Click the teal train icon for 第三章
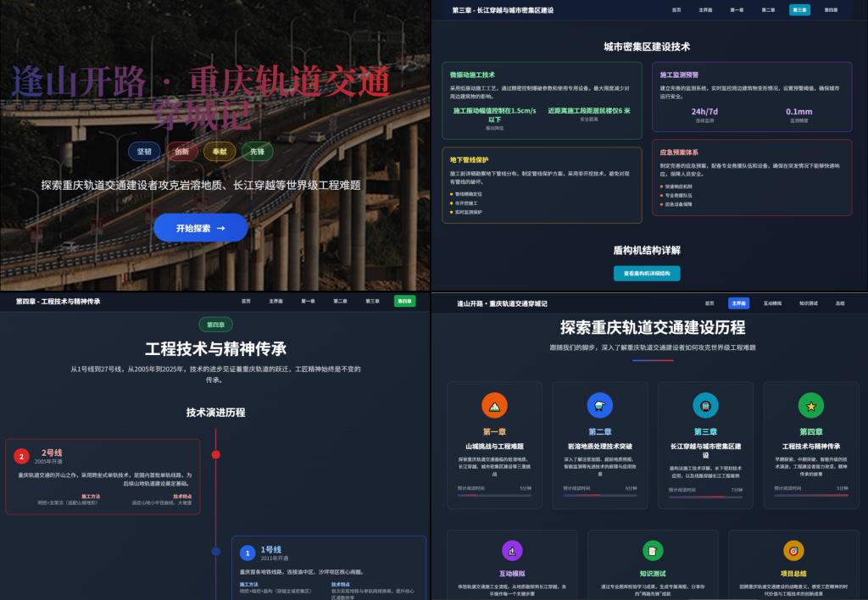The width and height of the screenshot is (868, 600). click(x=705, y=406)
